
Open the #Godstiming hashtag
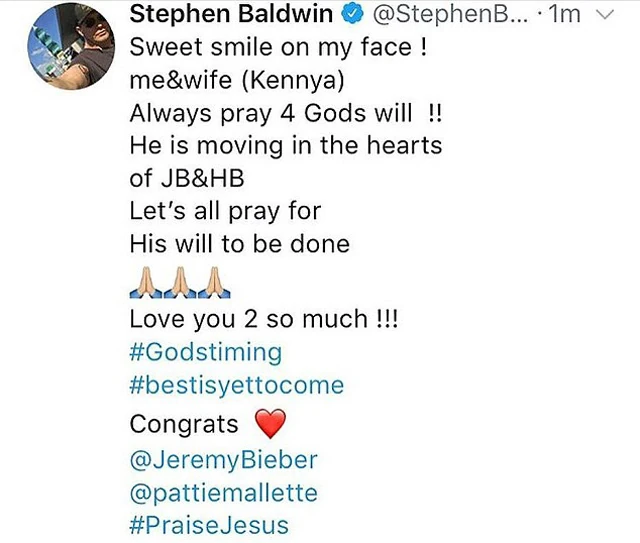[x=206, y=352]
